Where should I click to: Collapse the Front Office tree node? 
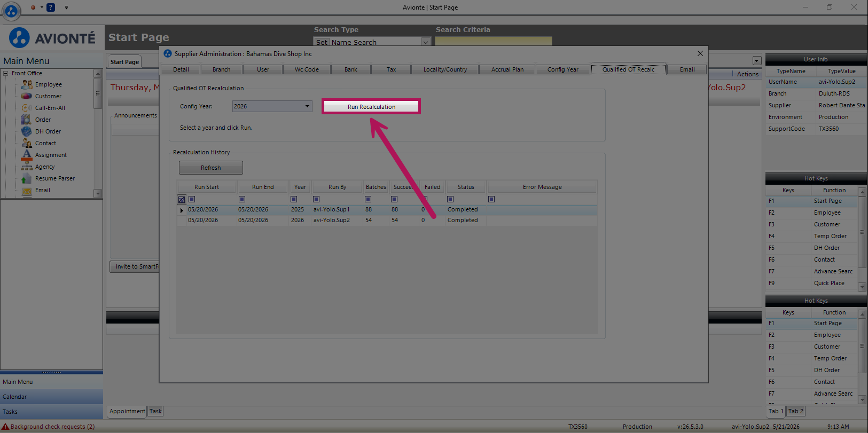click(6, 73)
